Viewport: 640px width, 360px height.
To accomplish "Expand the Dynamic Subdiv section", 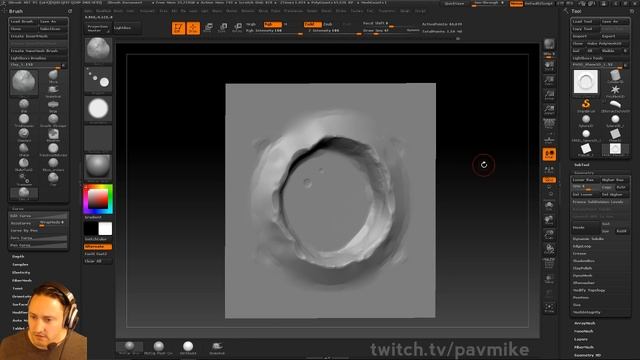I will tap(588, 239).
